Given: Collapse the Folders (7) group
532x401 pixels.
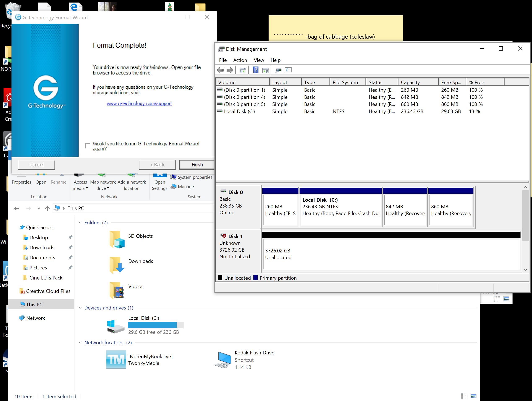Looking at the screenshot, I should (x=80, y=223).
